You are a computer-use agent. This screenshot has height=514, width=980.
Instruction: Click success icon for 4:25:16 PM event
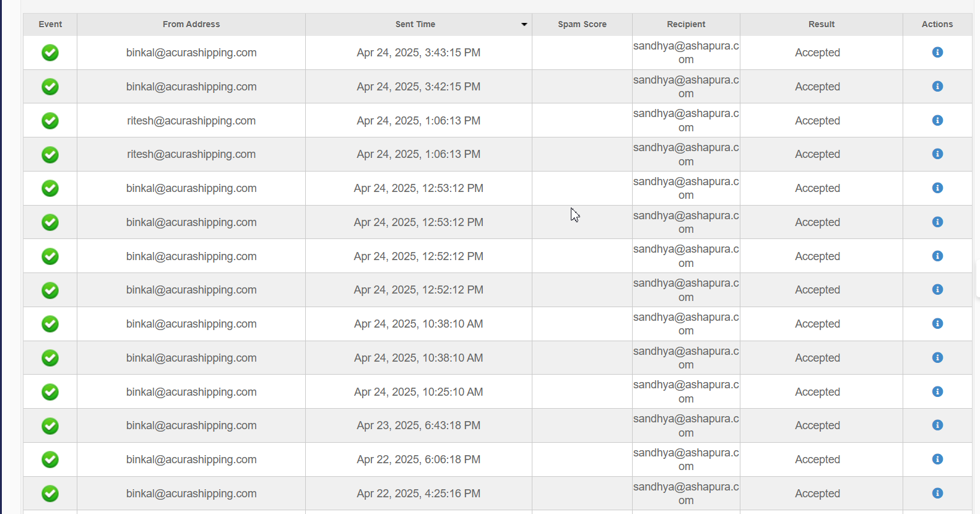(x=50, y=494)
